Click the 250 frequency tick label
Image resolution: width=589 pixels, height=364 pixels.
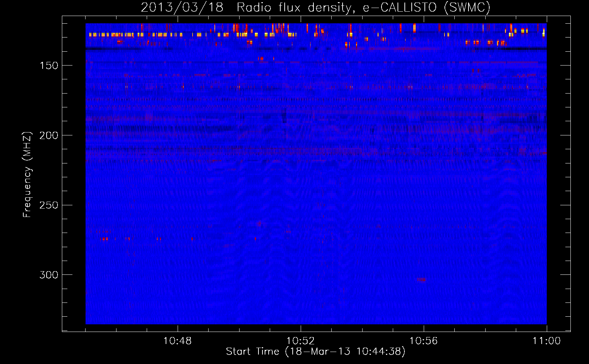tap(49, 205)
